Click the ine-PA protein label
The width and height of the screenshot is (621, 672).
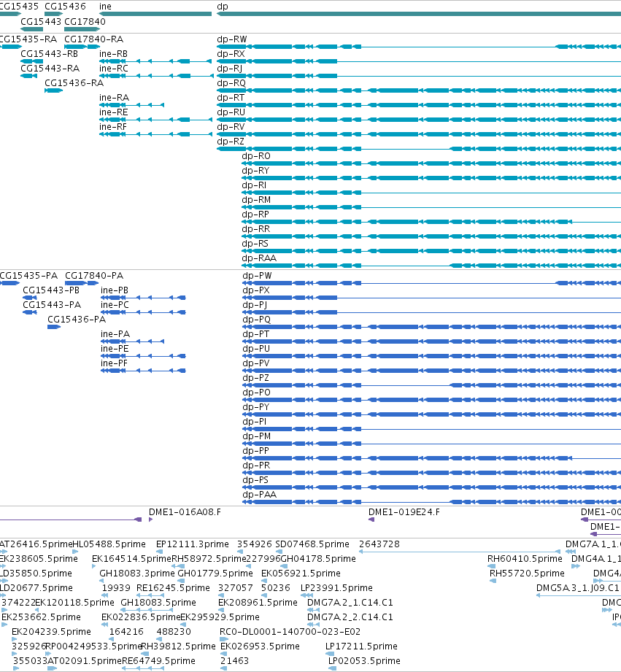tap(115, 333)
